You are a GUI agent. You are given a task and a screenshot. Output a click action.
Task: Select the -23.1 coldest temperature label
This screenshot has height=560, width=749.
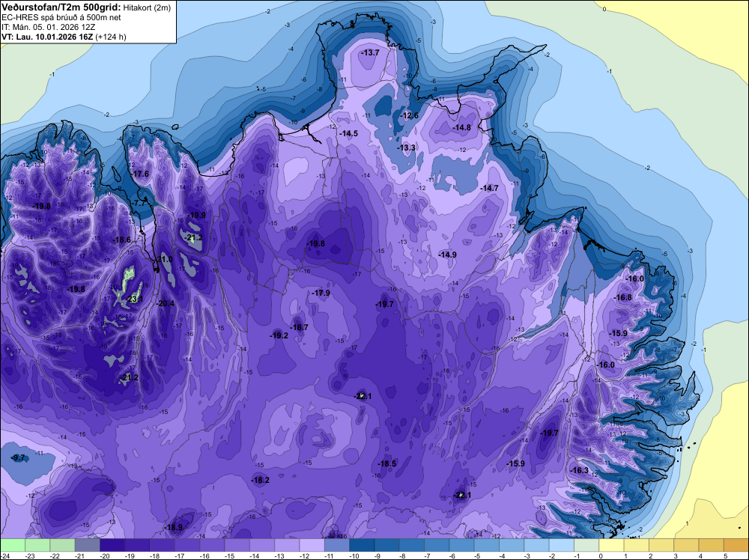(x=133, y=299)
